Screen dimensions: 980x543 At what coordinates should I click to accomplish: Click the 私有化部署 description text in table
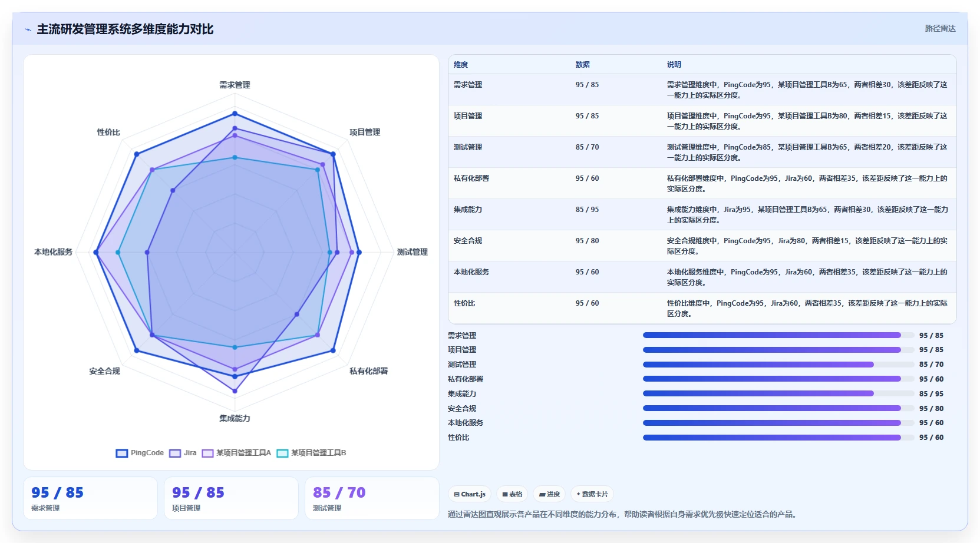[807, 184]
